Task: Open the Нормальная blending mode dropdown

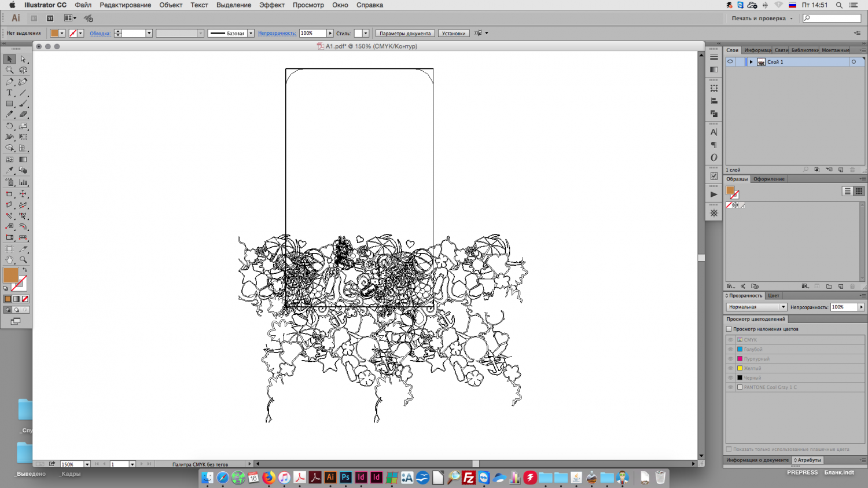Action: 756,307
